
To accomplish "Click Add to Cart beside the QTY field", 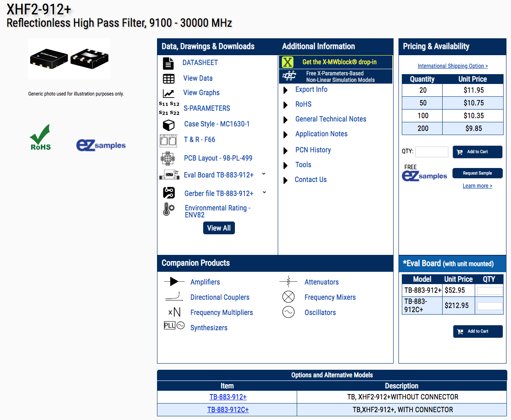I will point(477,152).
